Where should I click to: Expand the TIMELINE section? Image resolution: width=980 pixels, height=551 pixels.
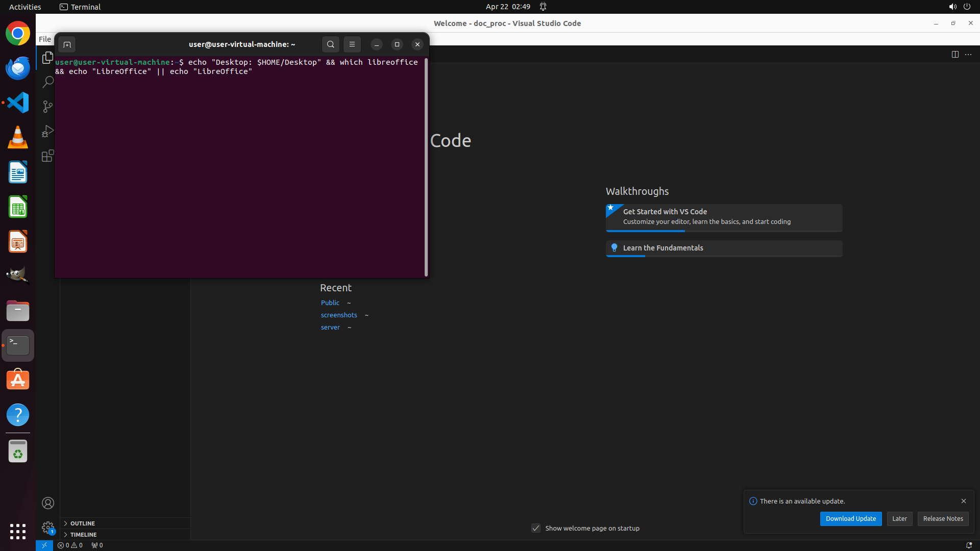coord(83,535)
